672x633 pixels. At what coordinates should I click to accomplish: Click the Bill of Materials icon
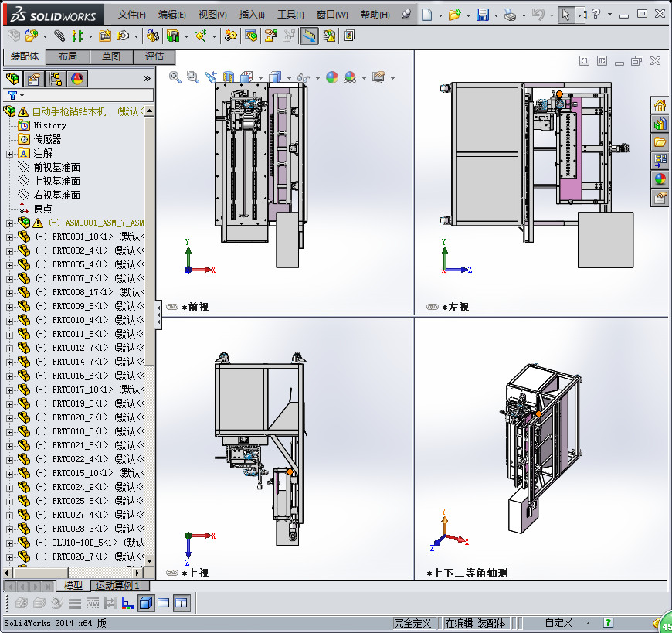[x=251, y=36]
